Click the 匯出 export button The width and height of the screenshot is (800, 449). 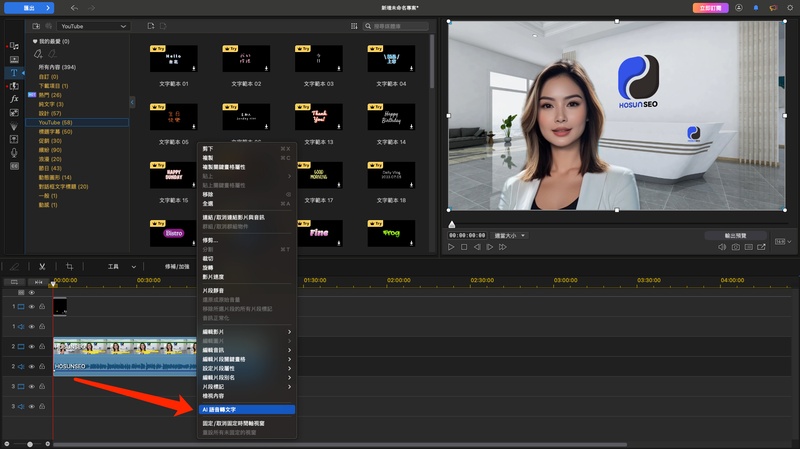pyautogui.click(x=28, y=8)
